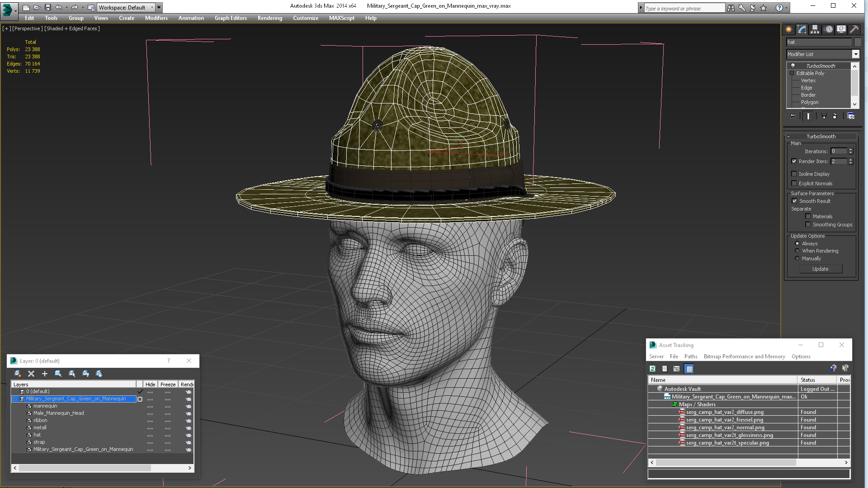Collapse Military_Sergeant_Cap layer tree

click(x=14, y=399)
